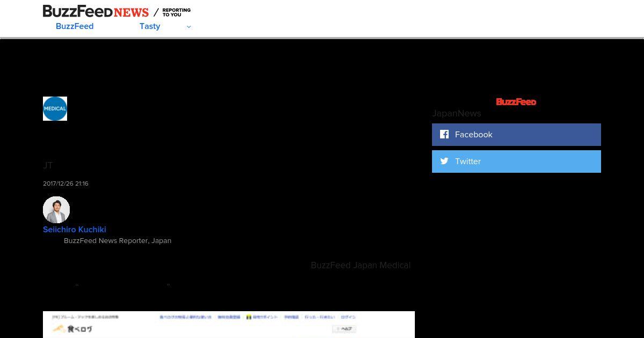Open the BuzzFeed News logo homepage

click(x=96, y=11)
